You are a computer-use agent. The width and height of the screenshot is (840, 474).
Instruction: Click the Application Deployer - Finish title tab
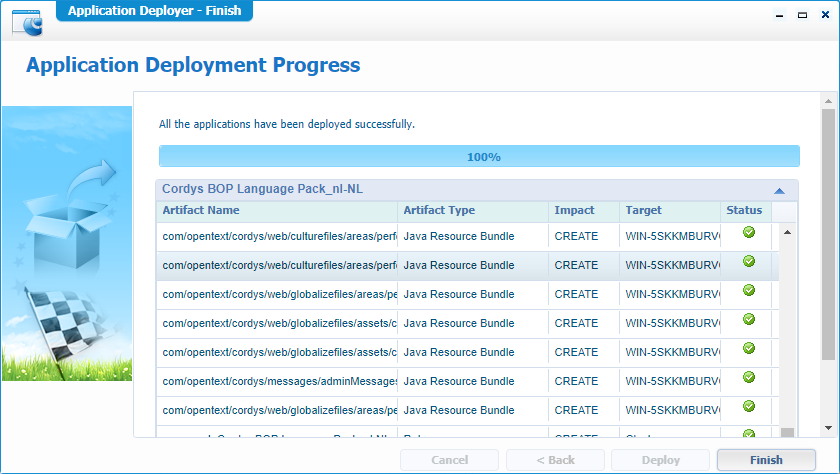point(154,11)
